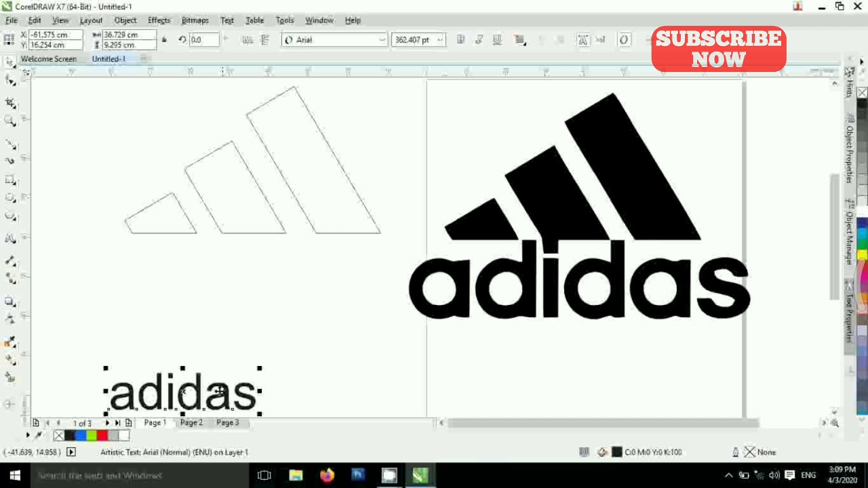Click the Edit Text icon

pos(600,40)
